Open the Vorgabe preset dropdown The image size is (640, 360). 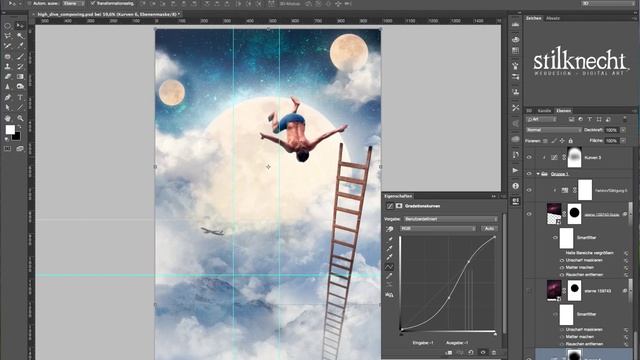(x=450, y=219)
